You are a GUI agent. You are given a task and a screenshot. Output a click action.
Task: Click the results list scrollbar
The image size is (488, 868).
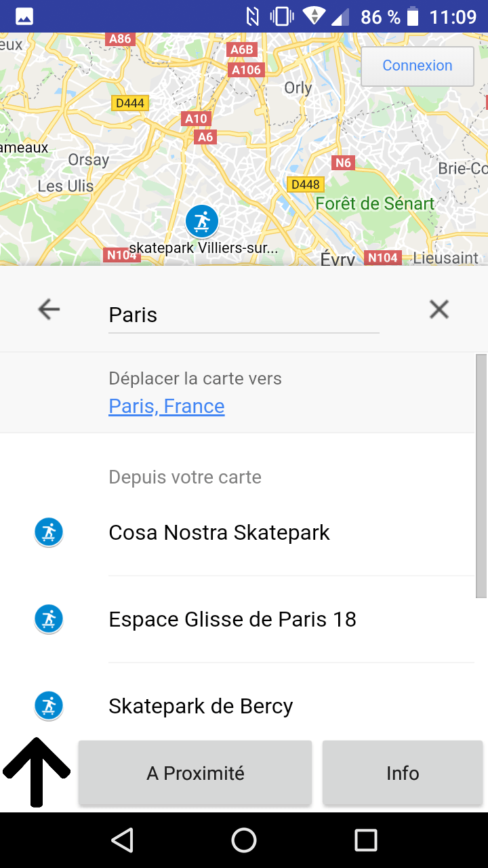[481, 475]
